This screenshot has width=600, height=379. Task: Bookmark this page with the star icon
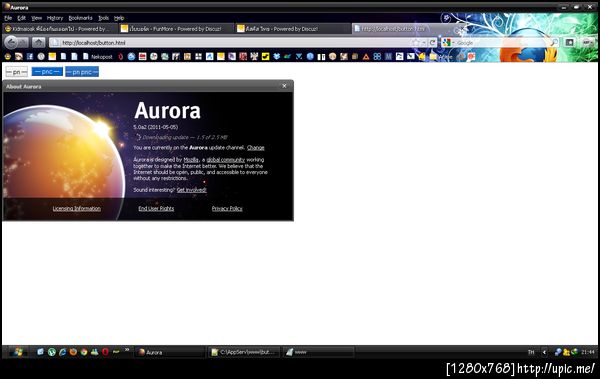point(416,42)
